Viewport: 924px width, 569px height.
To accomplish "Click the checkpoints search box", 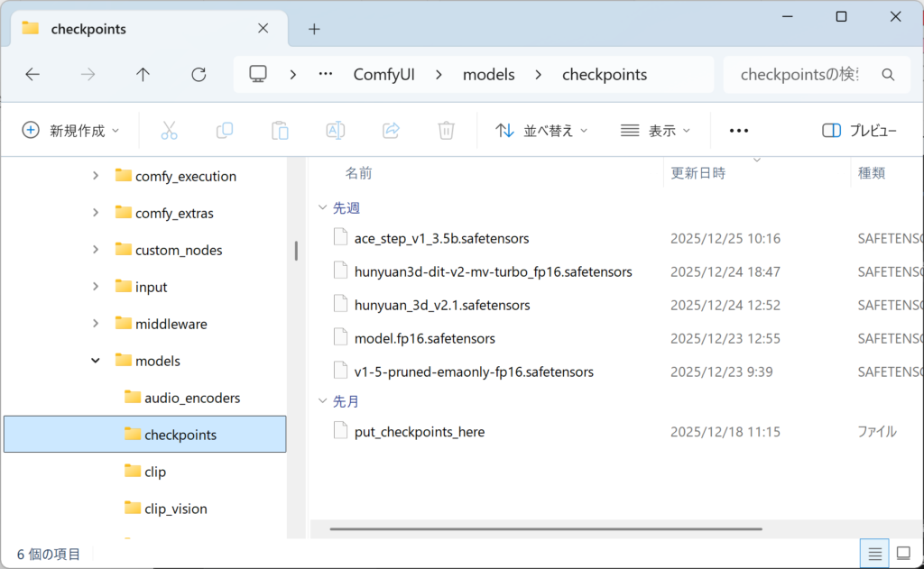I will coord(803,75).
